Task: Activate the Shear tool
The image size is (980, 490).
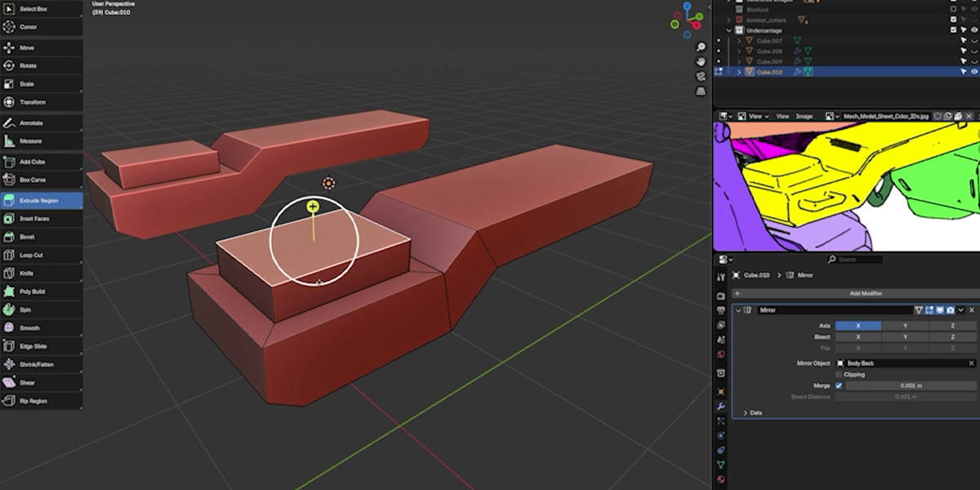Action: point(41,382)
